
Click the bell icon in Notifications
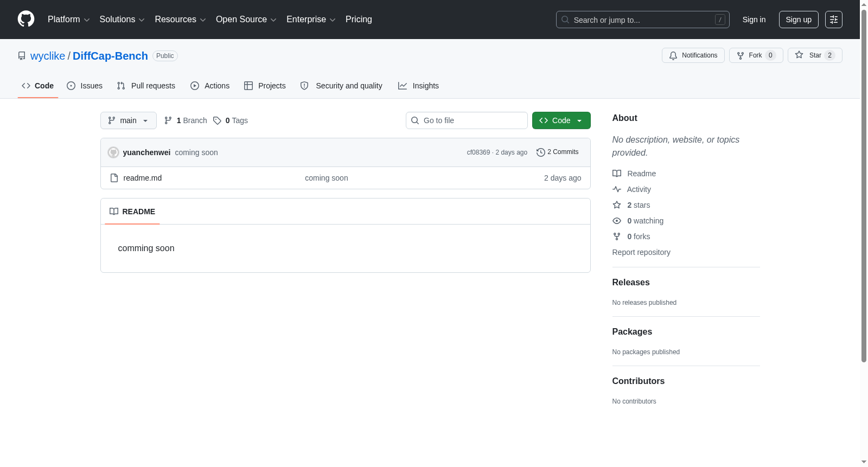pyautogui.click(x=673, y=55)
